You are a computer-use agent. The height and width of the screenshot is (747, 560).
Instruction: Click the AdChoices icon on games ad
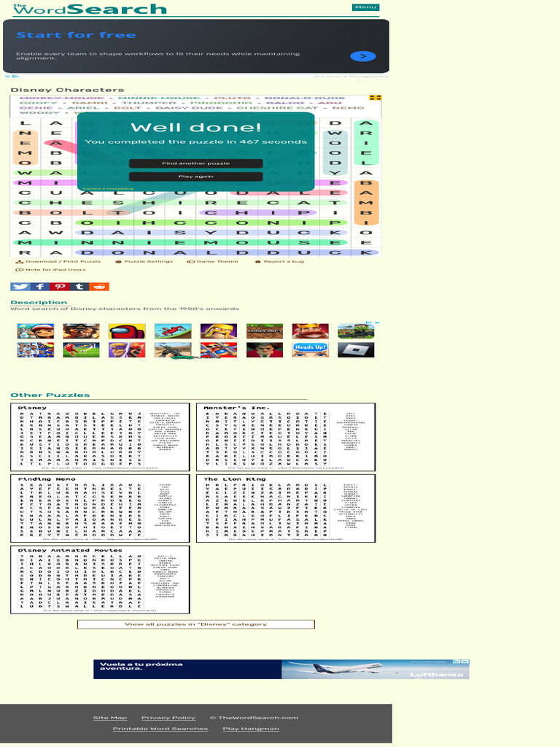point(368,323)
